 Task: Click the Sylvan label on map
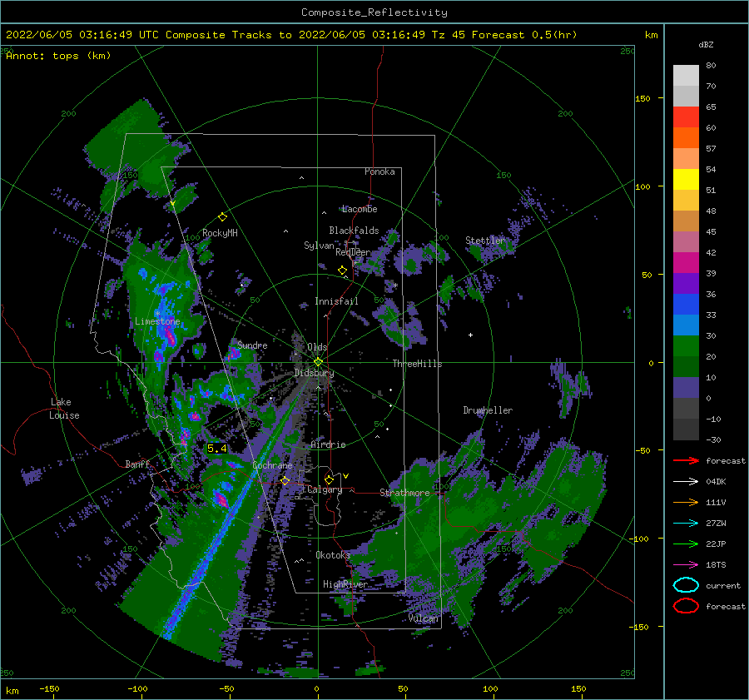(319, 246)
